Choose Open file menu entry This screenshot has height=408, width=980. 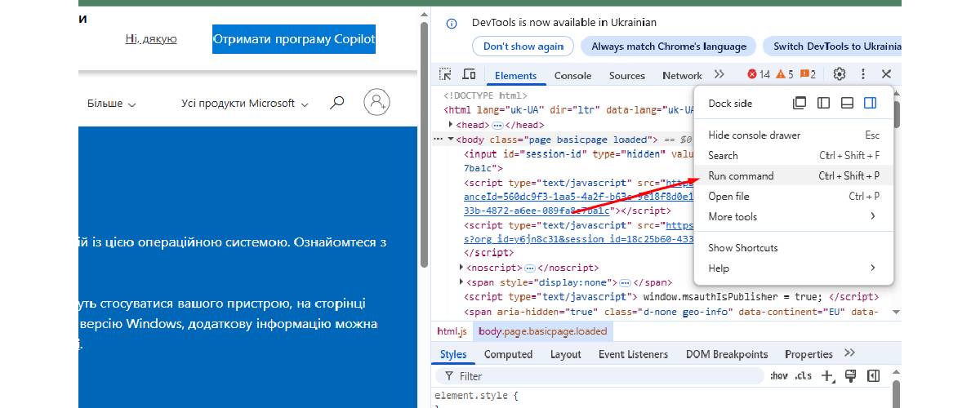click(794, 196)
